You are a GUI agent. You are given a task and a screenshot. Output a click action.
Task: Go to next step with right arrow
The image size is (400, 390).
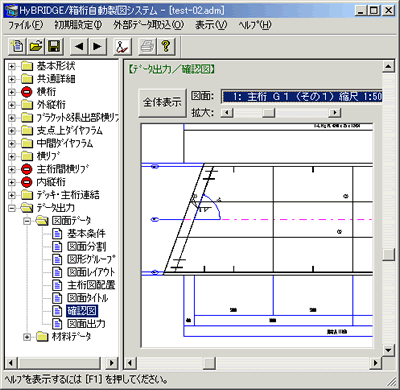98,46
